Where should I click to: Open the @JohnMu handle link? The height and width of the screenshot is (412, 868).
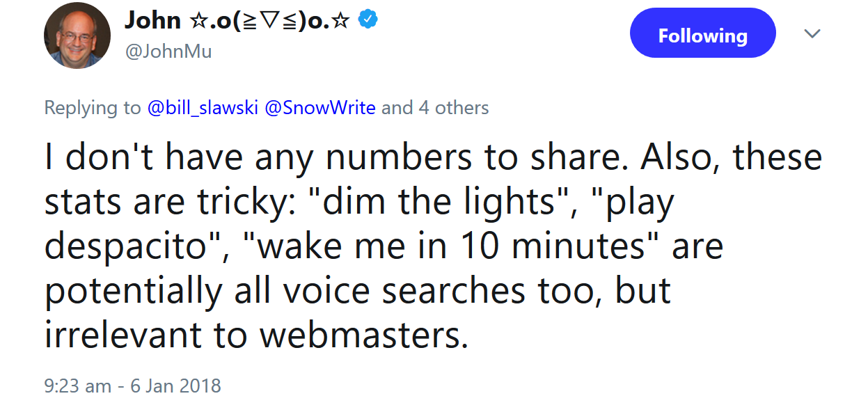coord(168,51)
